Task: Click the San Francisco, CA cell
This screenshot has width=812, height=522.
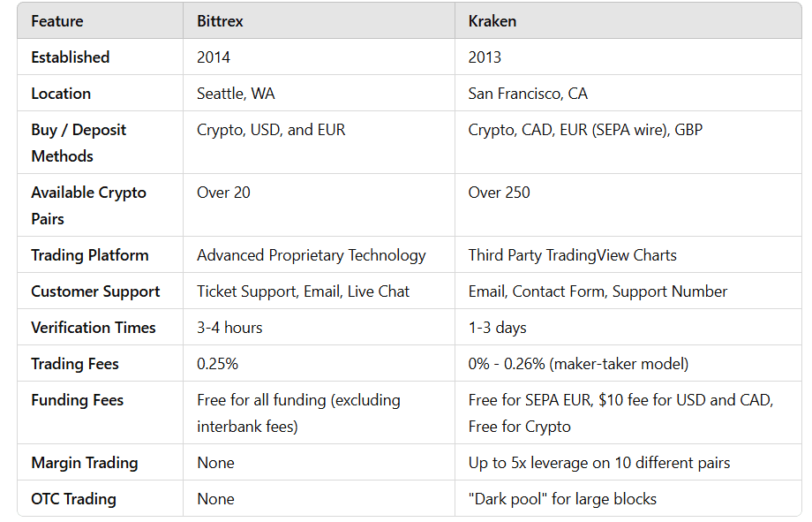Action: coord(528,94)
